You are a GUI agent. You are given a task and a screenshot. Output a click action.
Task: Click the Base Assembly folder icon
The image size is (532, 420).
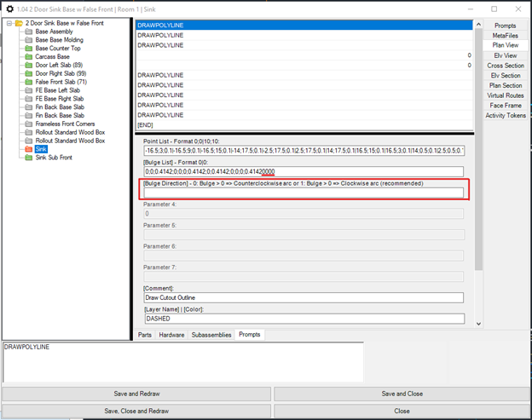pyautogui.click(x=29, y=31)
